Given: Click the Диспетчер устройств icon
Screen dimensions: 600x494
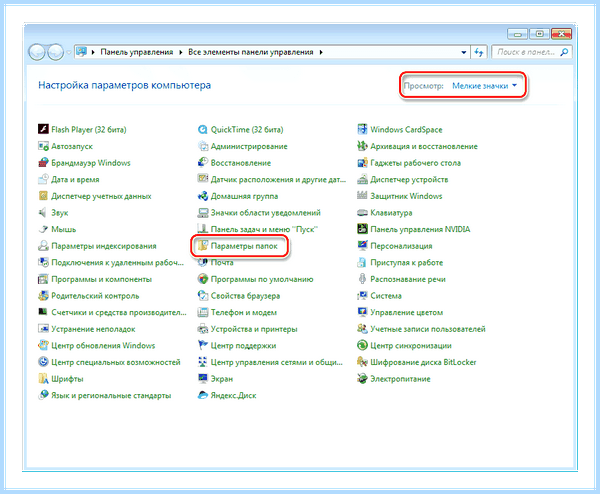Looking at the screenshot, I should pyautogui.click(x=362, y=179).
